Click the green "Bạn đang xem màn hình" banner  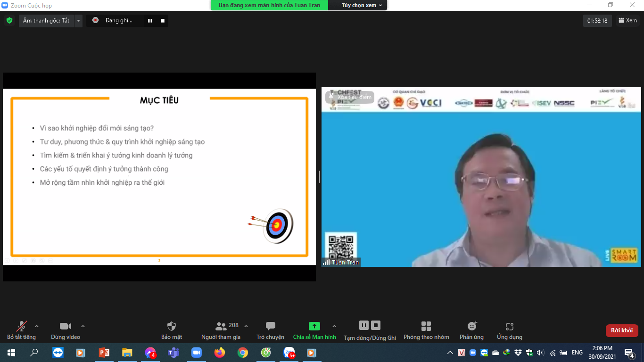(269, 5)
